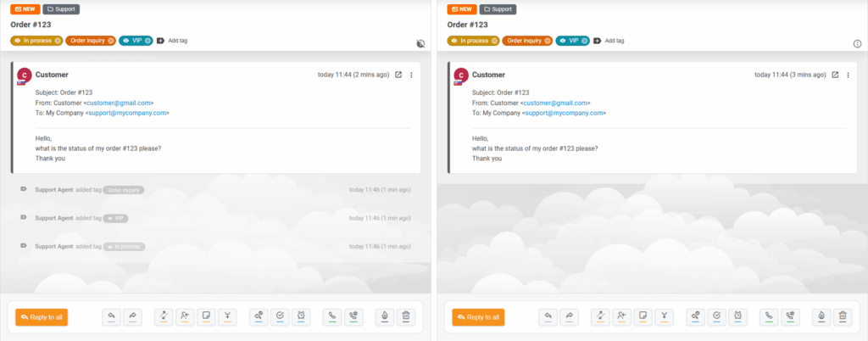The image size is (868, 341).
Task: Click the NEW status badge in right panel
Action: [x=461, y=9]
